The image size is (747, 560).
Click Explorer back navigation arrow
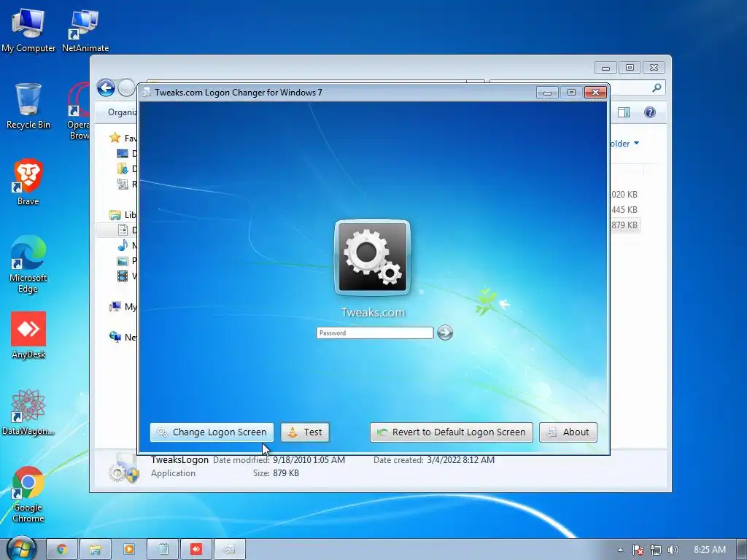tap(106, 88)
